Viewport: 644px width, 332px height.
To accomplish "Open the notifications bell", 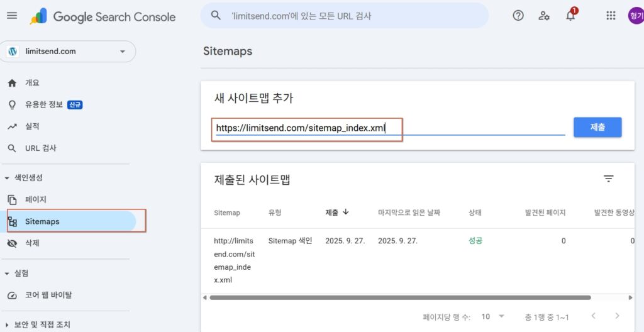I will [570, 16].
